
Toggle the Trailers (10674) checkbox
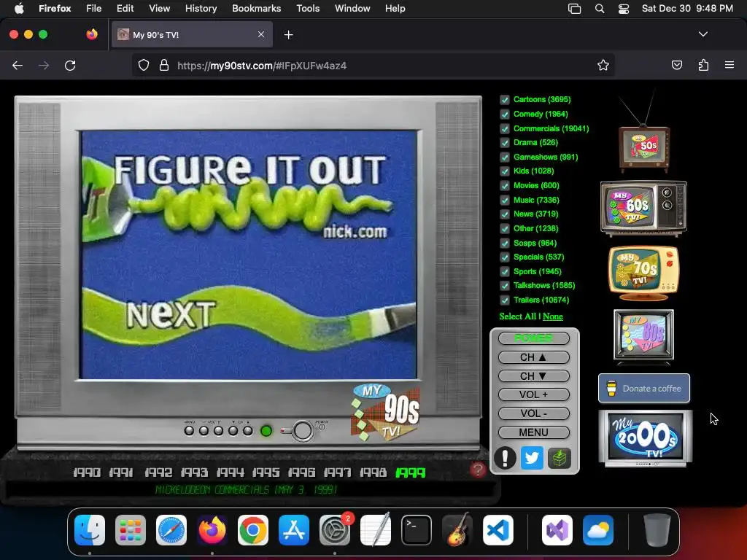click(x=505, y=300)
